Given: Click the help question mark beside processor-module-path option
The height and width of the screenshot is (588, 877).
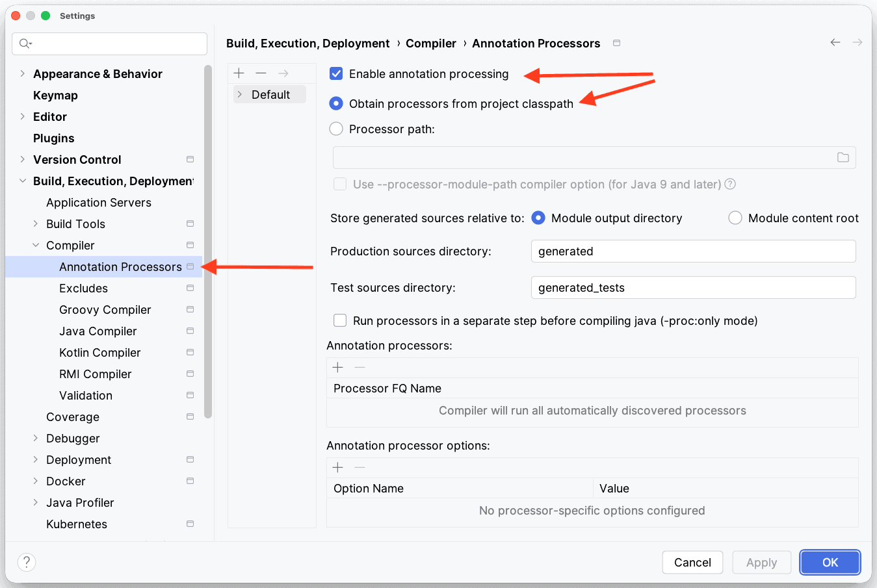Looking at the screenshot, I should pyautogui.click(x=730, y=184).
